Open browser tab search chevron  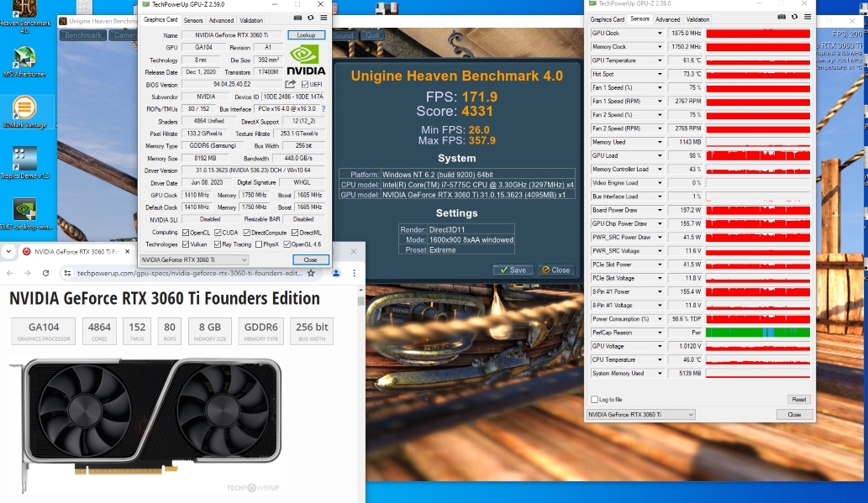pos(8,251)
